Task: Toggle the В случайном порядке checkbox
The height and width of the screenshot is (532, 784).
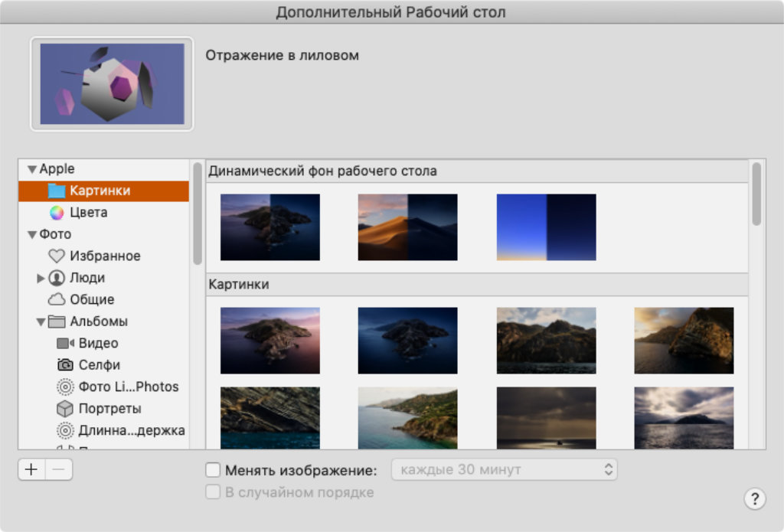Action: point(214,492)
